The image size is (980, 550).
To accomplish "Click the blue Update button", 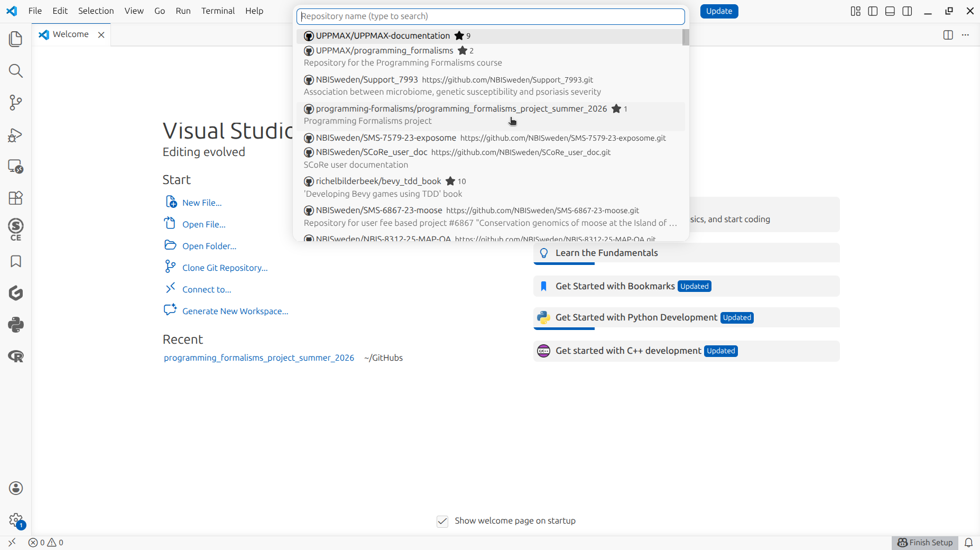I will 719,11.
